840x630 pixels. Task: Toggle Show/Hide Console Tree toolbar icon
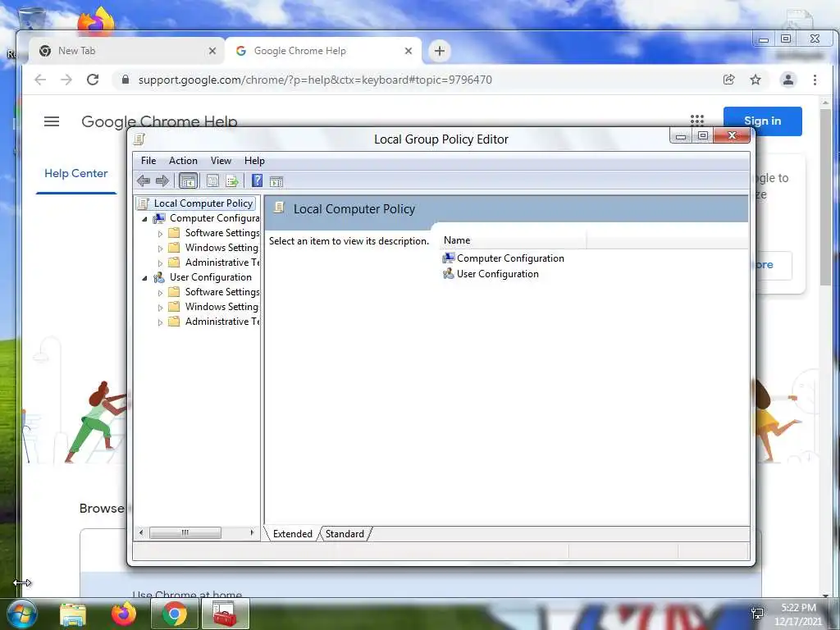tap(188, 181)
